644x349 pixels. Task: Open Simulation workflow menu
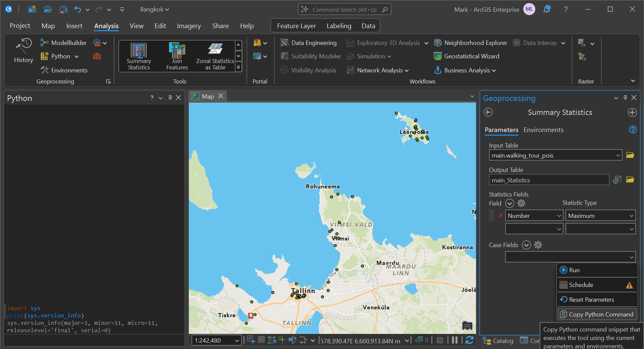369,56
